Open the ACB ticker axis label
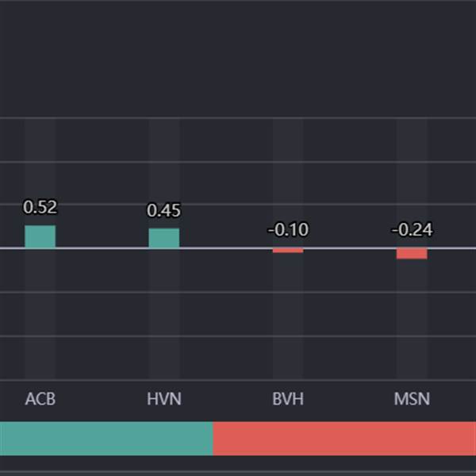This screenshot has height=476, width=476. tap(40, 399)
